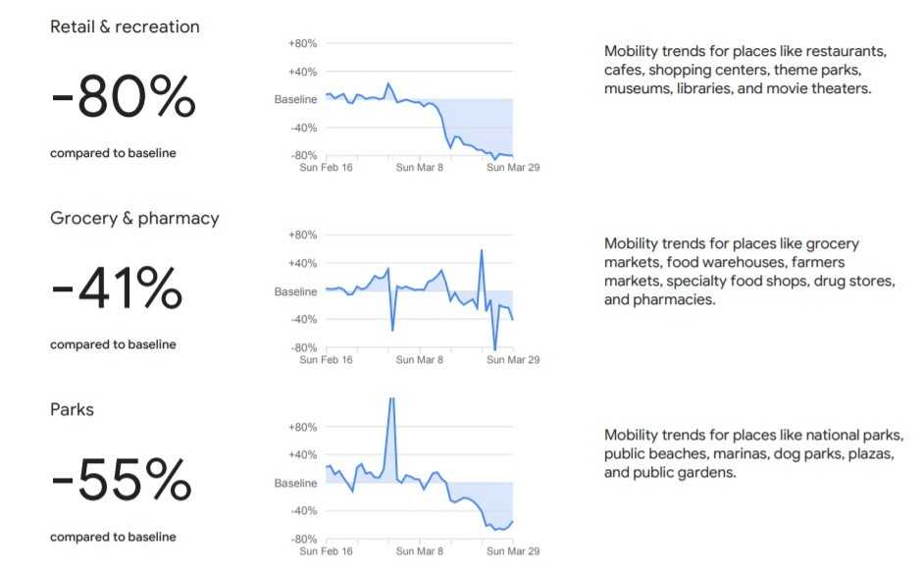Select the -41% grocery figure
924x572 pixels.
click(117, 289)
